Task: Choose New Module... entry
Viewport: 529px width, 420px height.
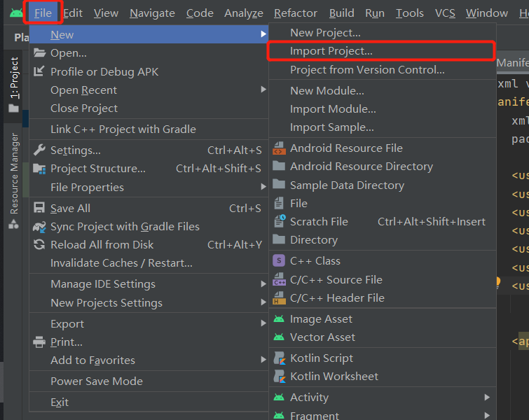Action: point(383,91)
